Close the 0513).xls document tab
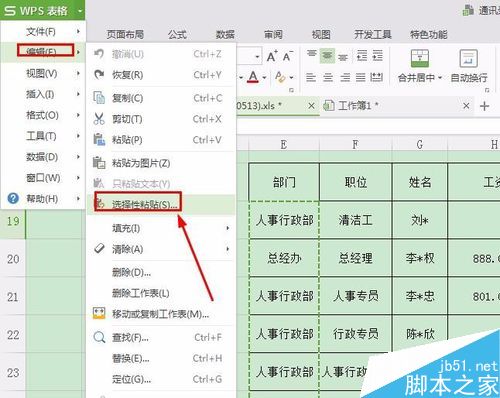 (311, 106)
